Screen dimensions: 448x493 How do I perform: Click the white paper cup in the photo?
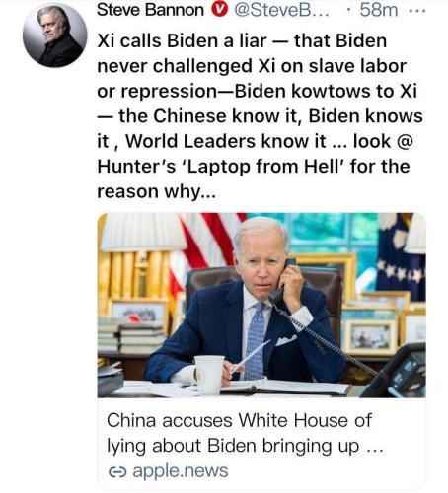208,375
